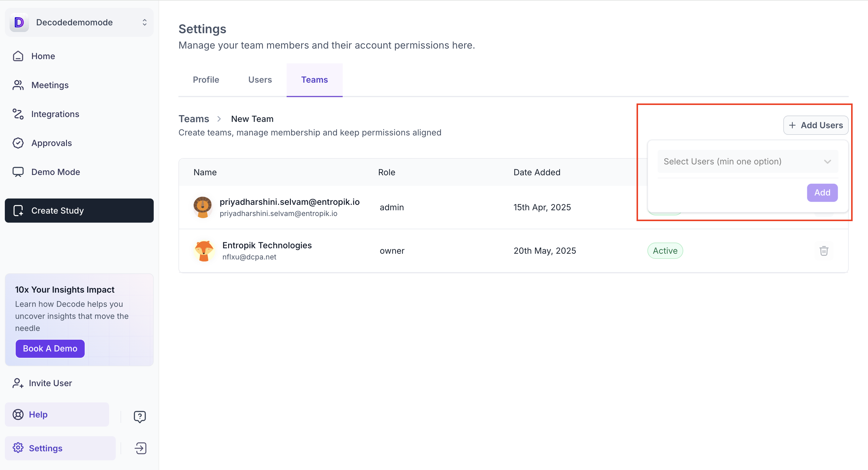The height and width of the screenshot is (470, 868).
Task: Click the Create Study button
Action: pyautogui.click(x=79, y=210)
